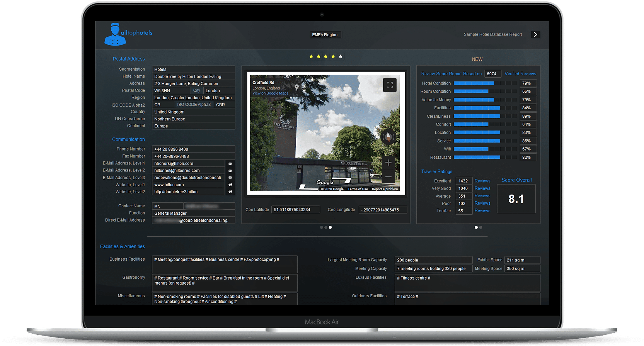Click the EMEA Region button

coord(325,35)
